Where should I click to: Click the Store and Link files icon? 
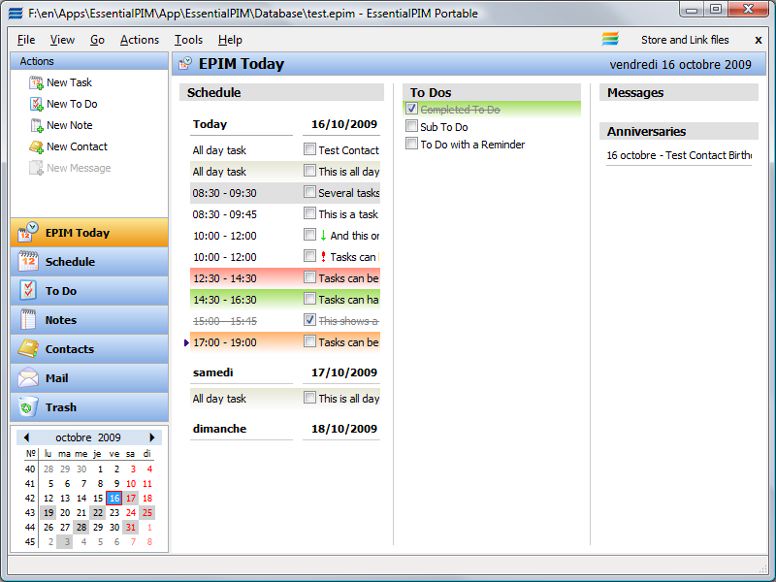(x=610, y=40)
